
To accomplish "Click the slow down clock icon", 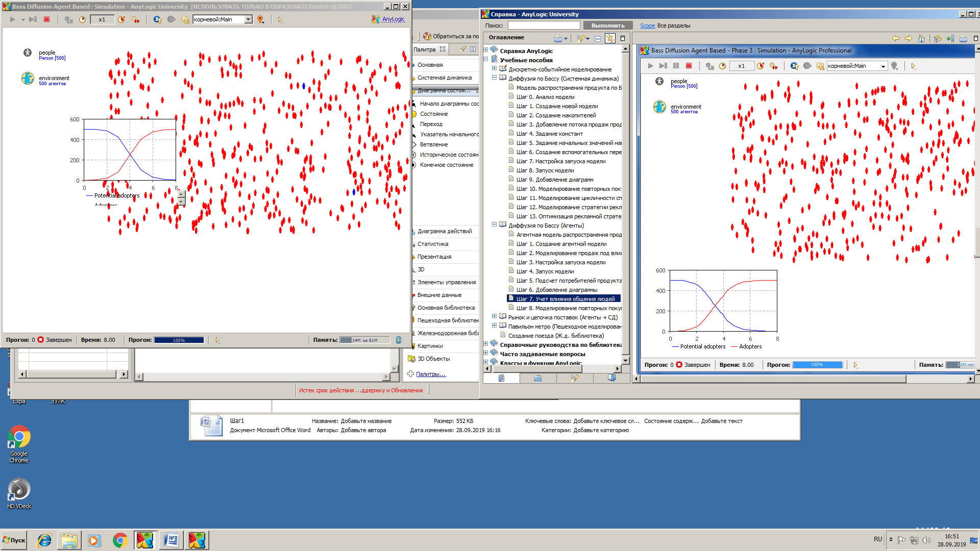I will click(x=83, y=19).
